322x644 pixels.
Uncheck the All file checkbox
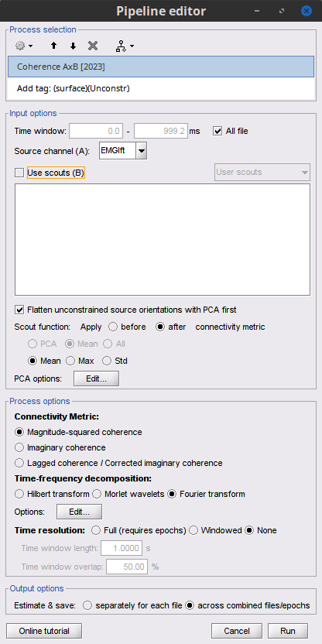click(x=218, y=131)
